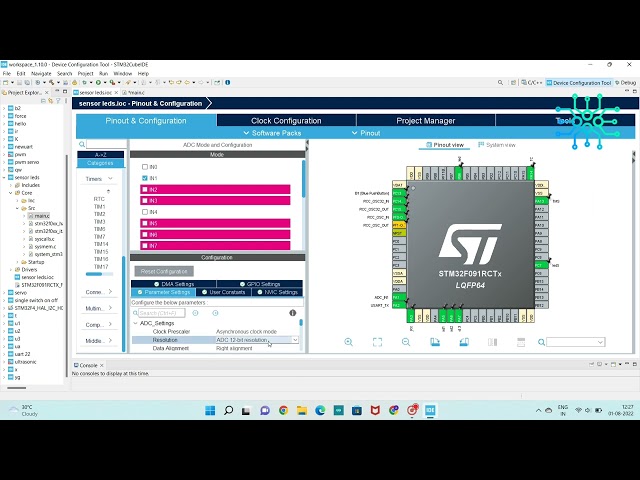Open the DMA Settings tab
640x480 pixels.
click(x=173, y=284)
